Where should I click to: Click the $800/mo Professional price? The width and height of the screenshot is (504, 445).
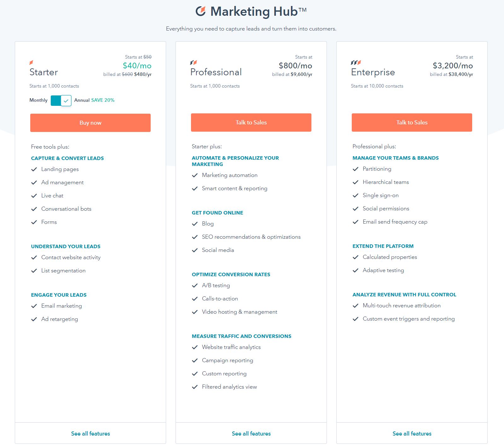point(295,66)
